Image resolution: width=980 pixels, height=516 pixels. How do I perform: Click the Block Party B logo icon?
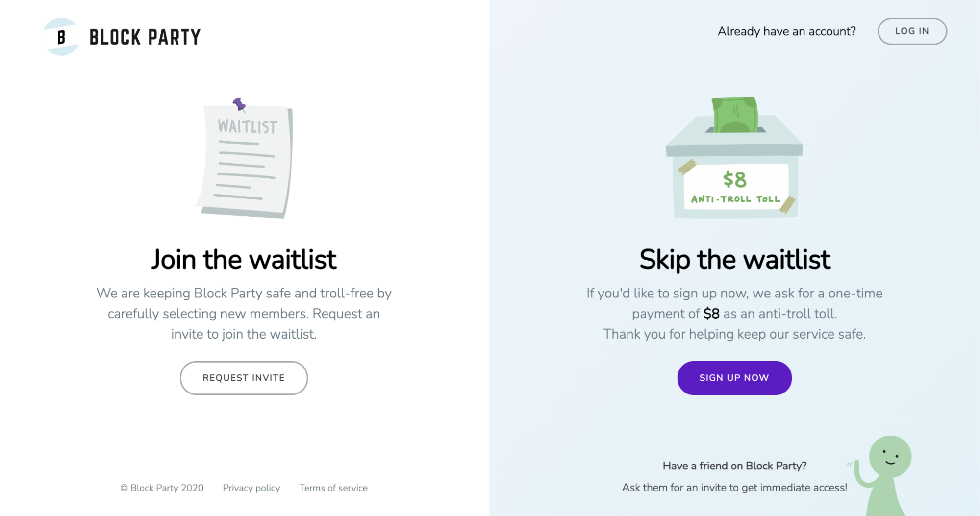[x=61, y=37]
